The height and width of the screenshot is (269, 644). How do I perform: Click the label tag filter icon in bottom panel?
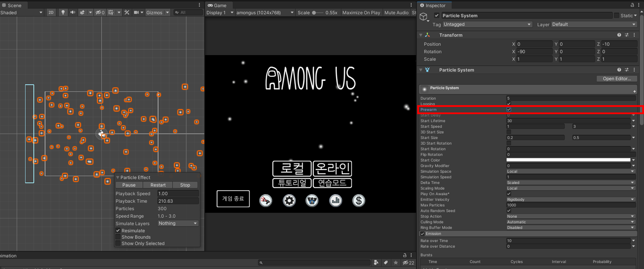click(386, 263)
